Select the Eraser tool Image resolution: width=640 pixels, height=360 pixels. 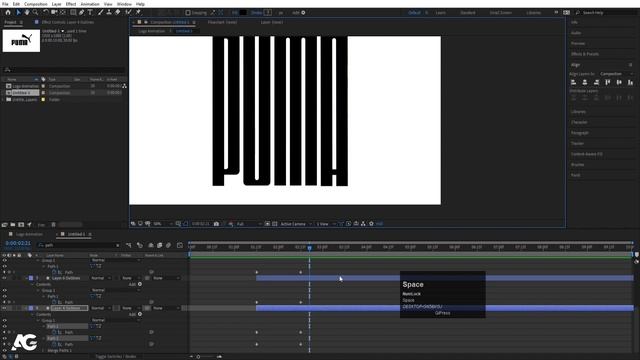(x=118, y=13)
